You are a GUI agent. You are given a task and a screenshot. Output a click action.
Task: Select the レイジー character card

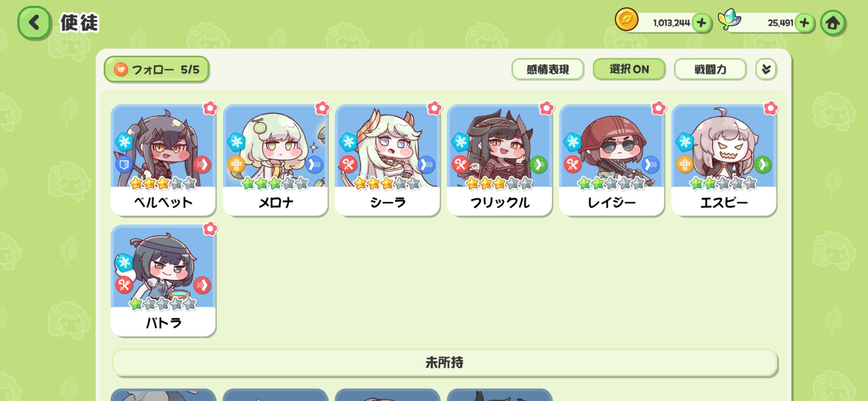pos(611,160)
